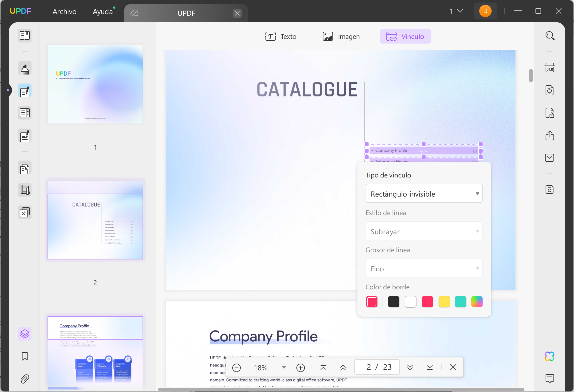Open the Bookmarks panel
Screen dimensions: 574x392
point(25,356)
